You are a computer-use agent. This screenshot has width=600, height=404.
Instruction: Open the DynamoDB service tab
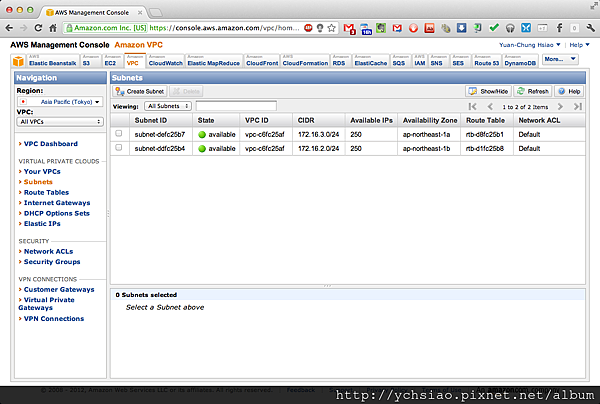coord(520,61)
